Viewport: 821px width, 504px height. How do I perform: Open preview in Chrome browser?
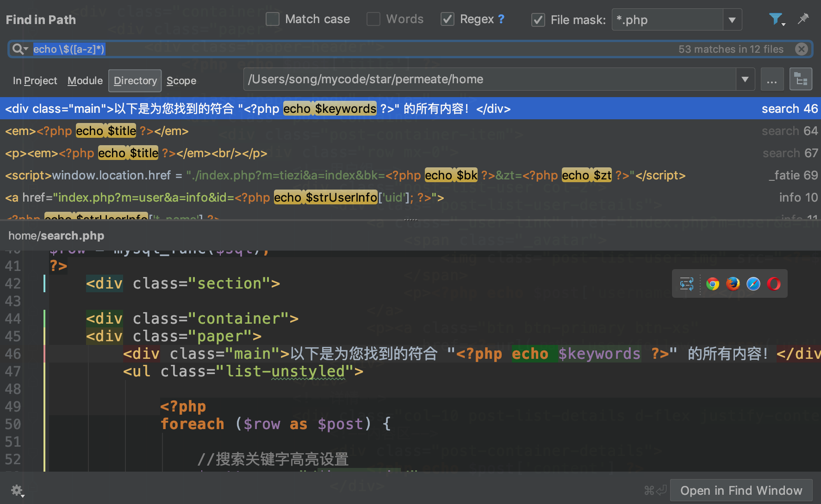coord(713,284)
